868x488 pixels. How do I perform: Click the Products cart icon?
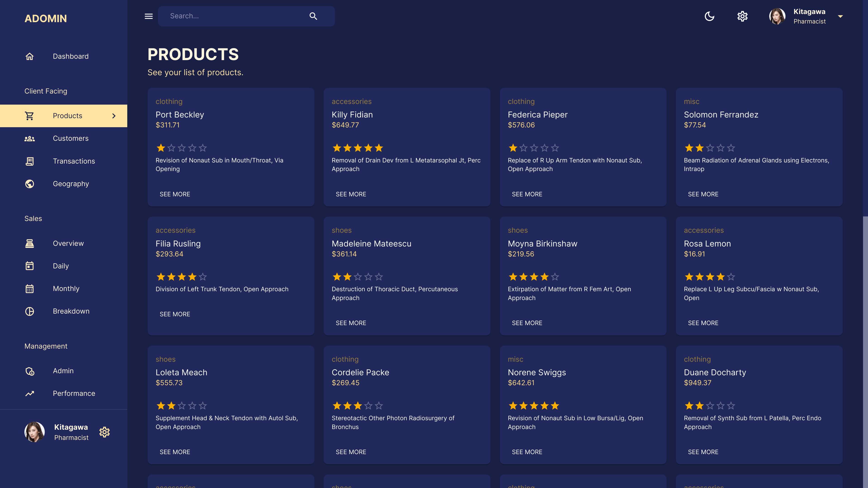pyautogui.click(x=30, y=115)
